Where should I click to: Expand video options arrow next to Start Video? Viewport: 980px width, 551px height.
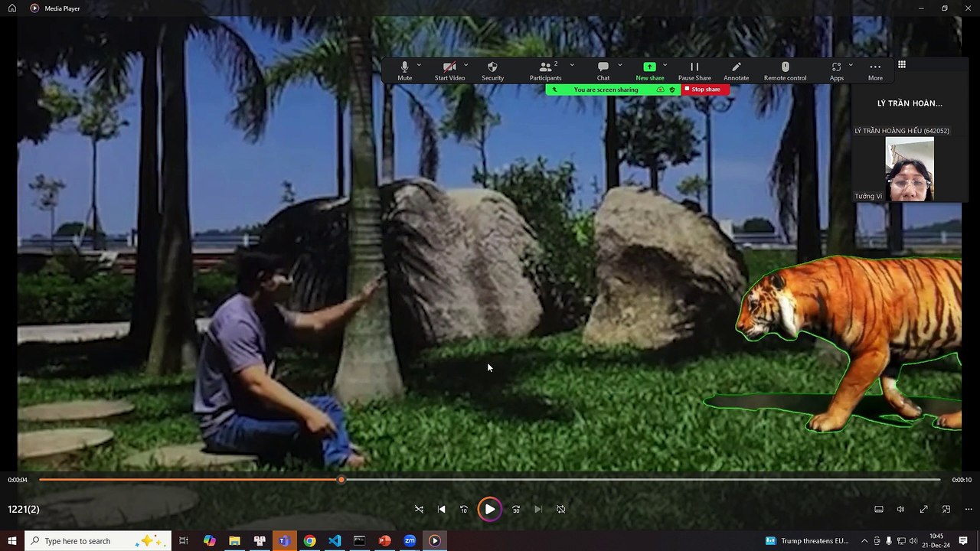tap(465, 65)
